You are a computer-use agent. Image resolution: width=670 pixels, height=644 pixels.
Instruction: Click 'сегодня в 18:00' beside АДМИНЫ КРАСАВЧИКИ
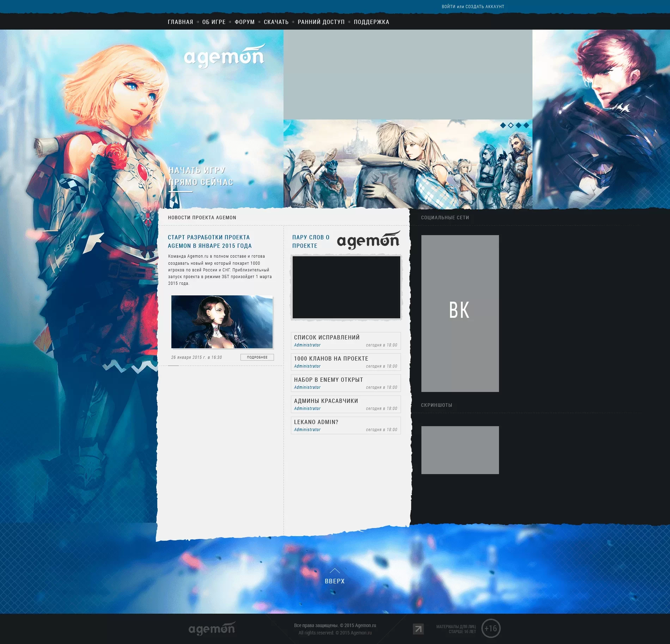pyautogui.click(x=382, y=409)
